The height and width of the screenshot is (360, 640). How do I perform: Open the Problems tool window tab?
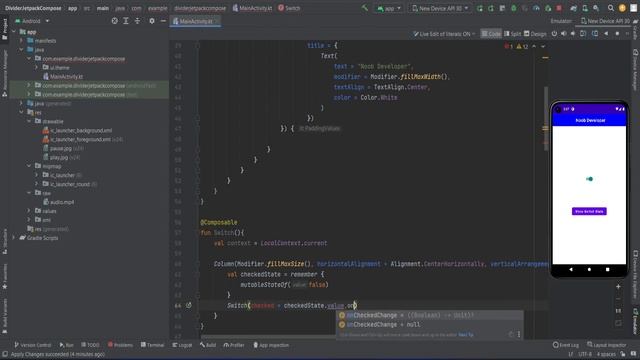coord(120,345)
